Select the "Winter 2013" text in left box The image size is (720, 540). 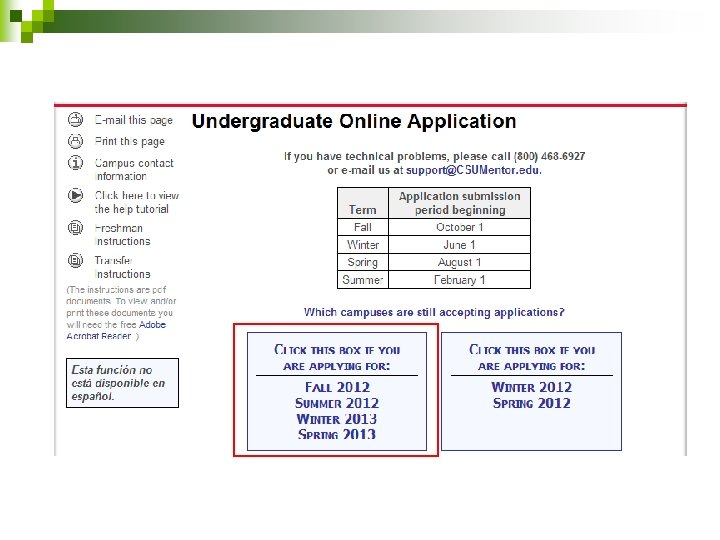[337, 419]
